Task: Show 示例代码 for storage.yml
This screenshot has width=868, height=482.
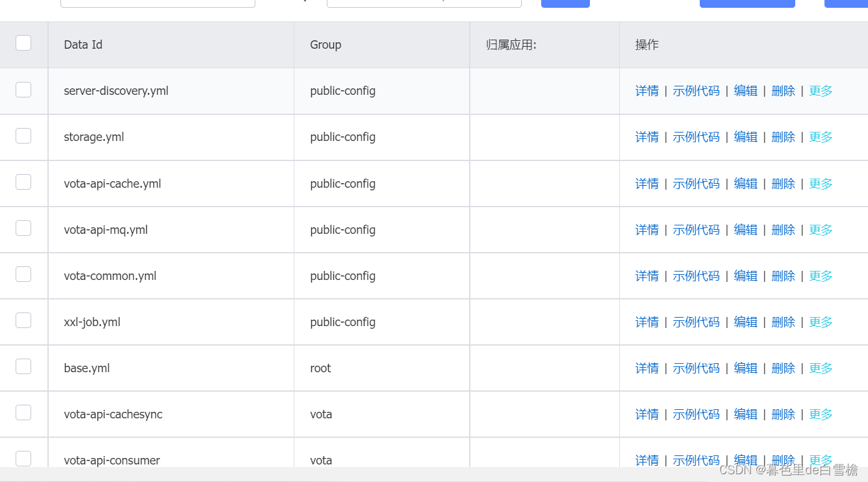Action: pos(696,137)
